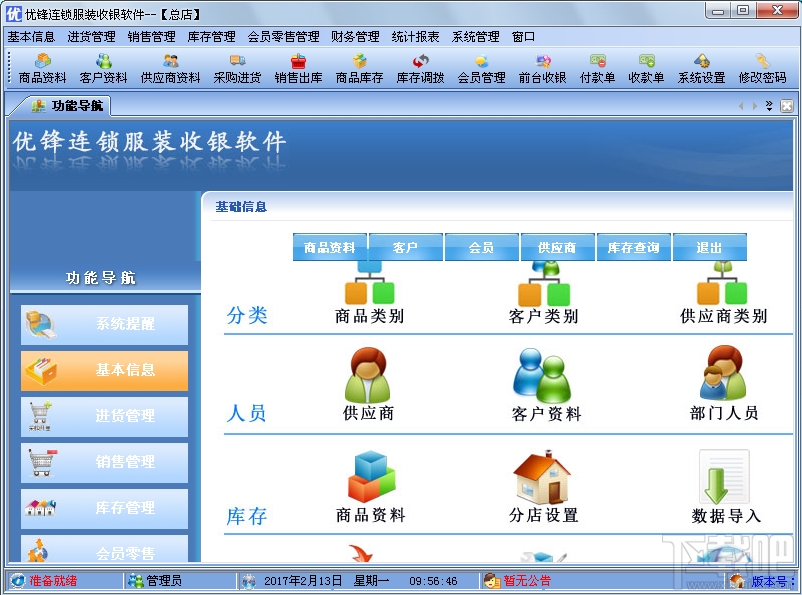Open the 财务管理 menu

click(354, 36)
